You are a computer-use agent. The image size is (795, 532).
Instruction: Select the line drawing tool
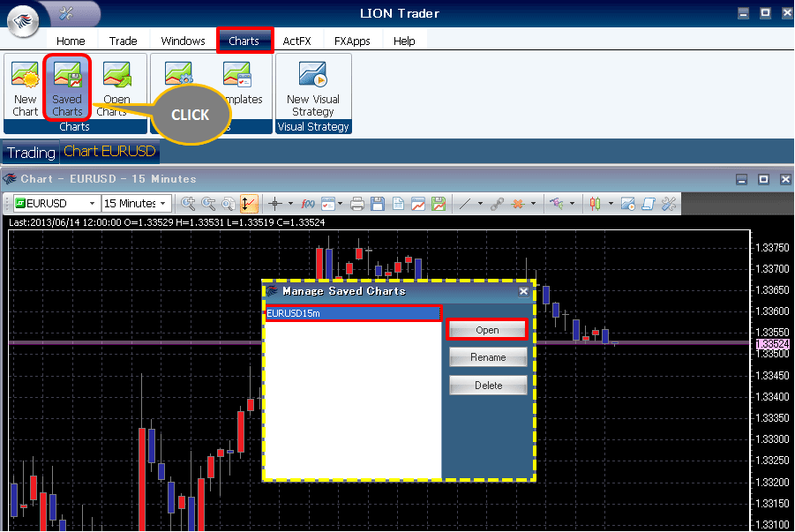[464, 204]
